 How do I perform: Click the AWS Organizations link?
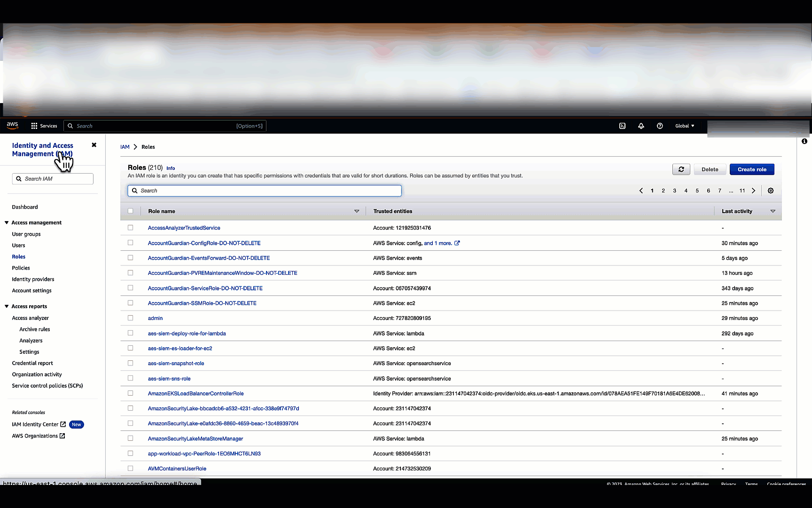(x=35, y=436)
